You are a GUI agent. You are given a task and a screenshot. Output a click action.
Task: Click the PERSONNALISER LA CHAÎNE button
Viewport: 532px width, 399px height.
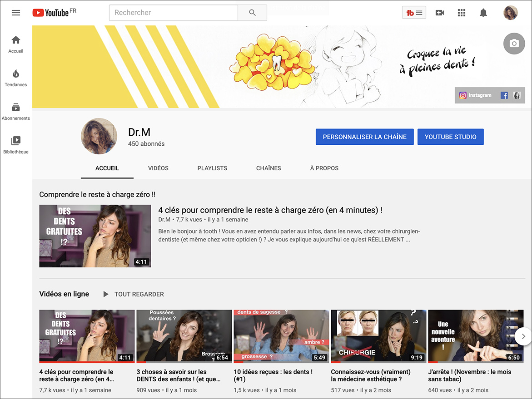365,137
